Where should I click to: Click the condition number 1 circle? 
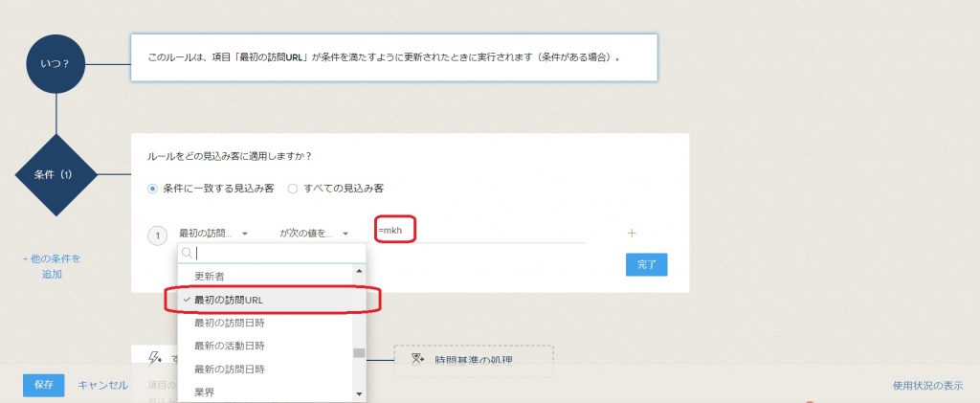(158, 236)
